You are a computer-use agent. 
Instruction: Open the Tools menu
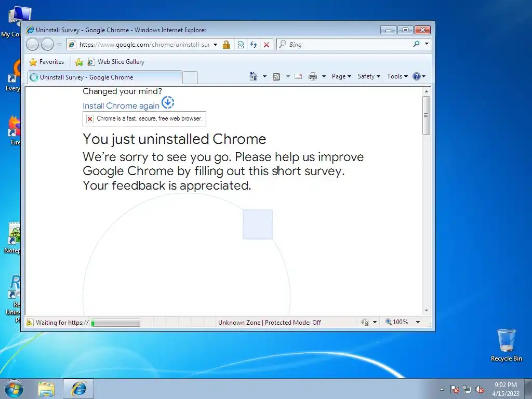coord(397,76)
